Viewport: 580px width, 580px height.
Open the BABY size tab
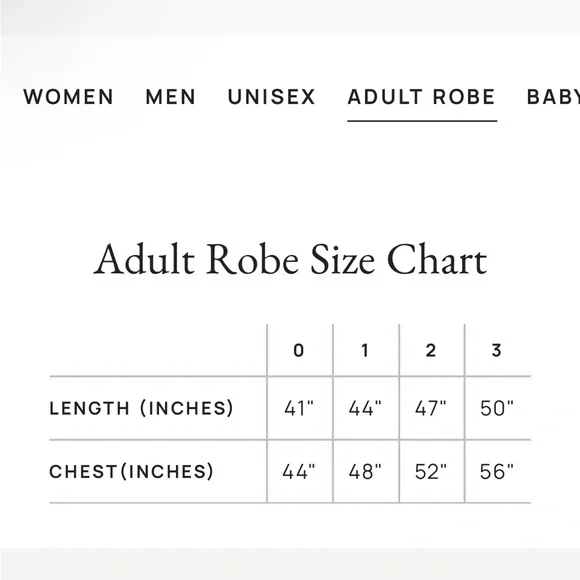point(553,97)
